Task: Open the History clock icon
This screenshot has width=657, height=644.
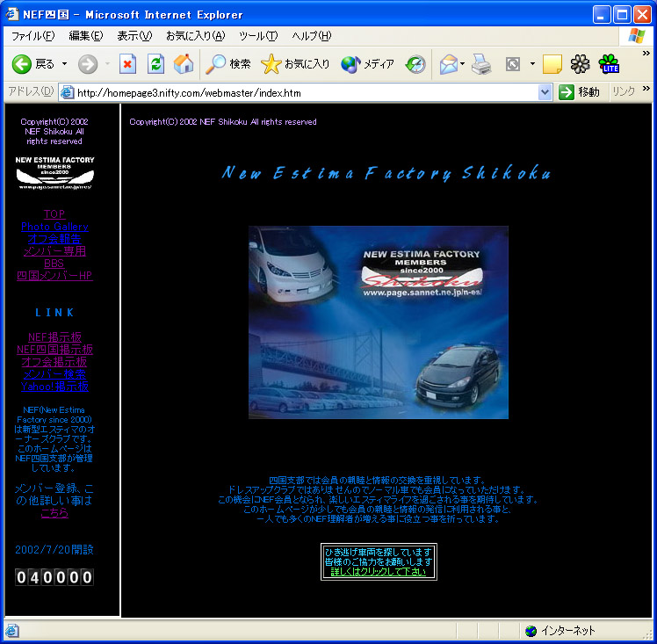Action: [x=415, y=64]
